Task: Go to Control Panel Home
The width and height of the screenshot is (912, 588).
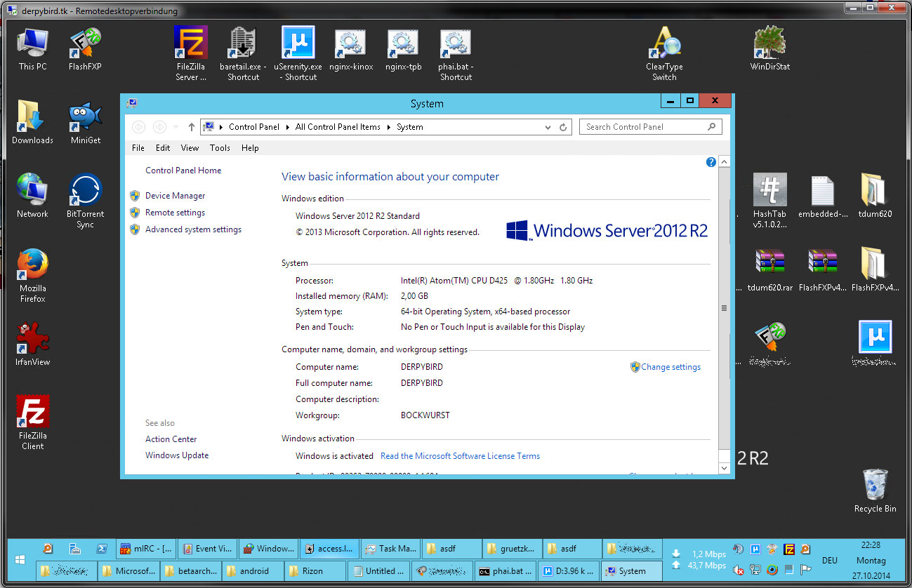Action: (183, 171)
